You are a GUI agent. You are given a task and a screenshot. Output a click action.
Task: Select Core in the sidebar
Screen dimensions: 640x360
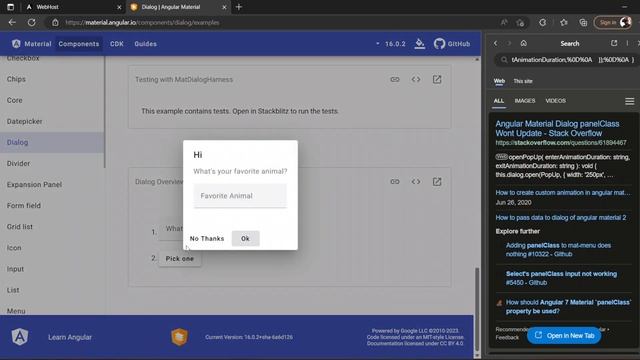click(x=52, y=100)
